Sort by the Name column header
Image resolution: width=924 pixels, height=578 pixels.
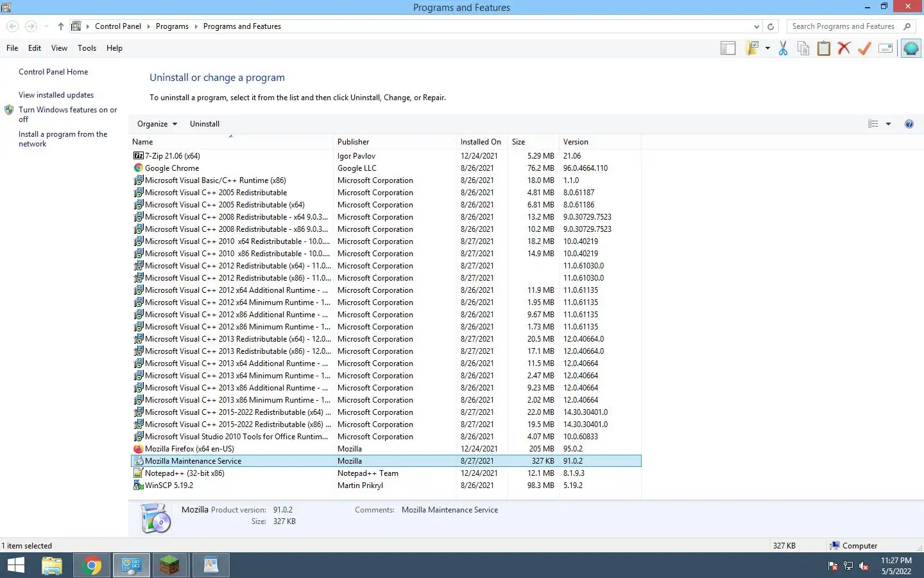(x=231, y=142)
